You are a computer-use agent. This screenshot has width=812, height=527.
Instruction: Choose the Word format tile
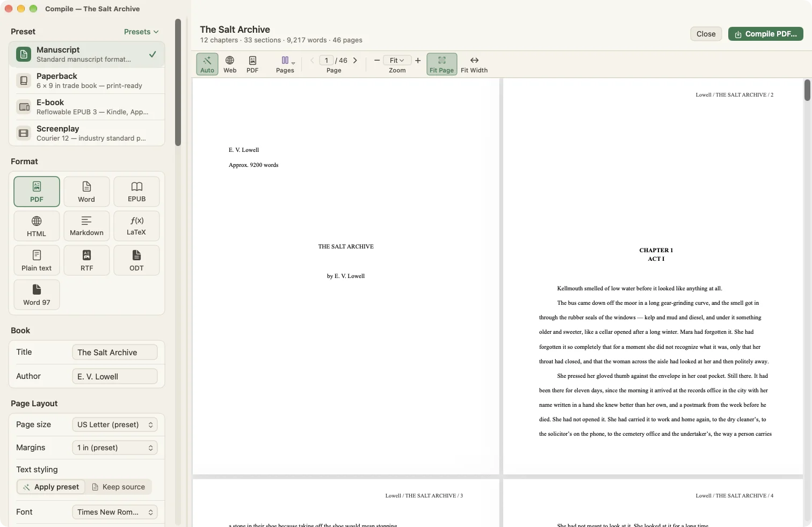tap(86, 192)
